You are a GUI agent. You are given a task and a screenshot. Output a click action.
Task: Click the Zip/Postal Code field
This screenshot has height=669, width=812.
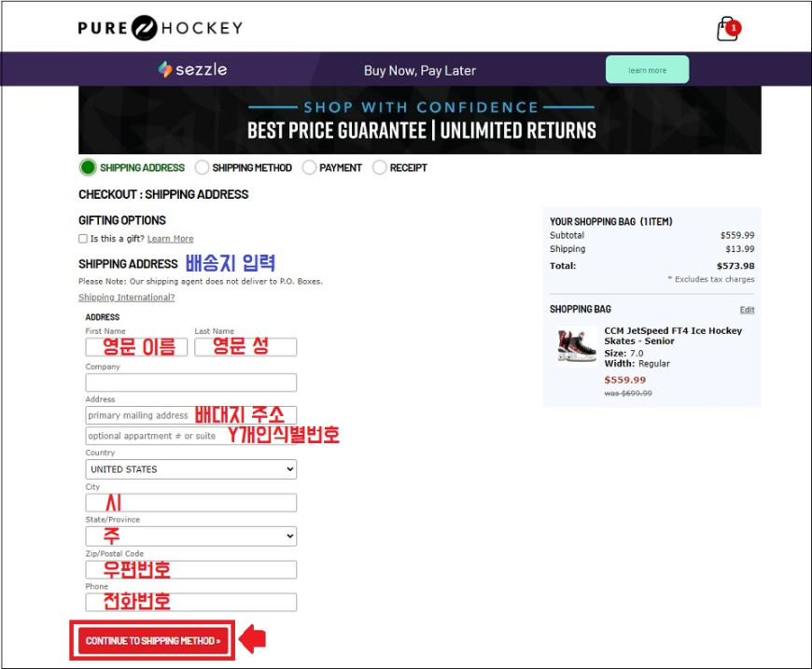(x=191, y=569)
